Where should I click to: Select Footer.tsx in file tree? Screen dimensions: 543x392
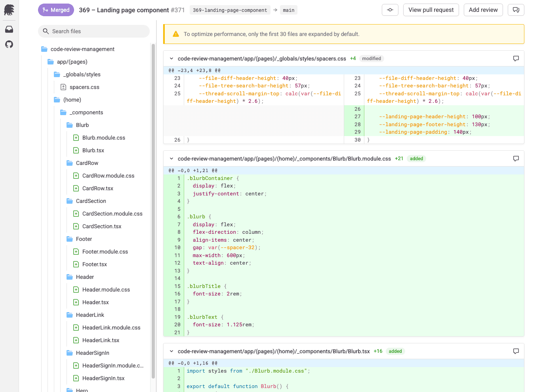(x=90, y=264)
